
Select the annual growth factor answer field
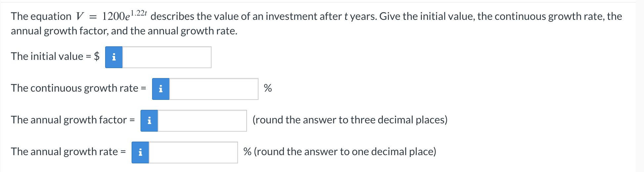coord(202,121)
